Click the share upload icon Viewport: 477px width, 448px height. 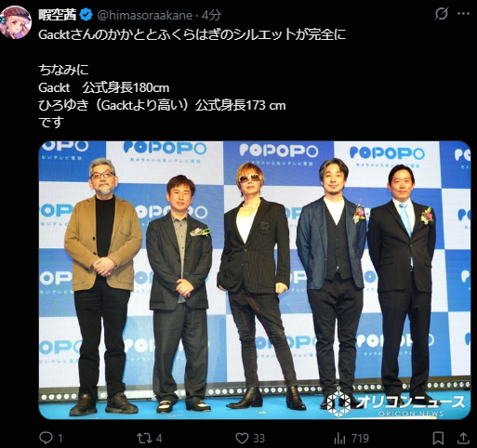pos(463,438)
